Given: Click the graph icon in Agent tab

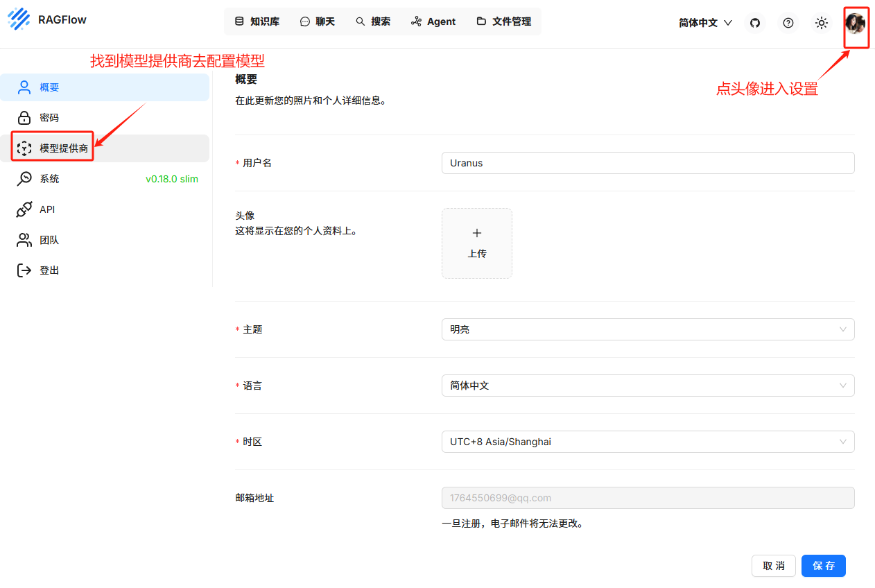Looking at the screenshot, I should point(416,21).
